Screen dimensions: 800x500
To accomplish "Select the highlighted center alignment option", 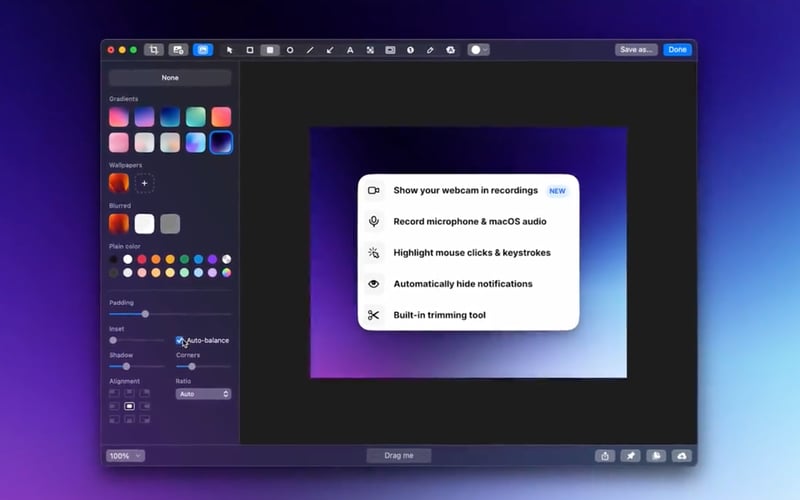I will point(130,406).
